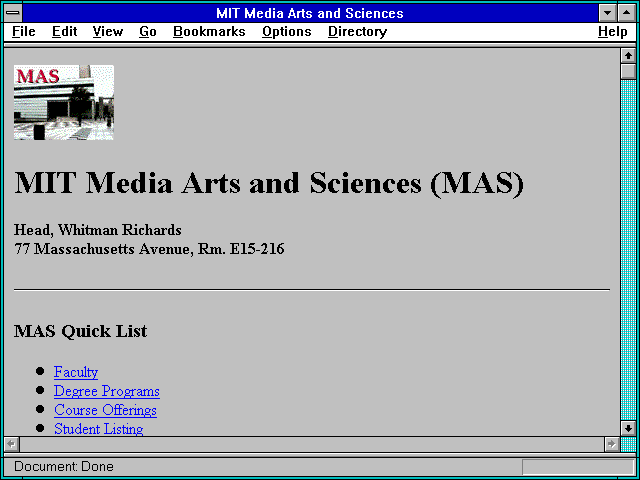Open the Edit menu

pyautogui.click(x=64, y=32)
